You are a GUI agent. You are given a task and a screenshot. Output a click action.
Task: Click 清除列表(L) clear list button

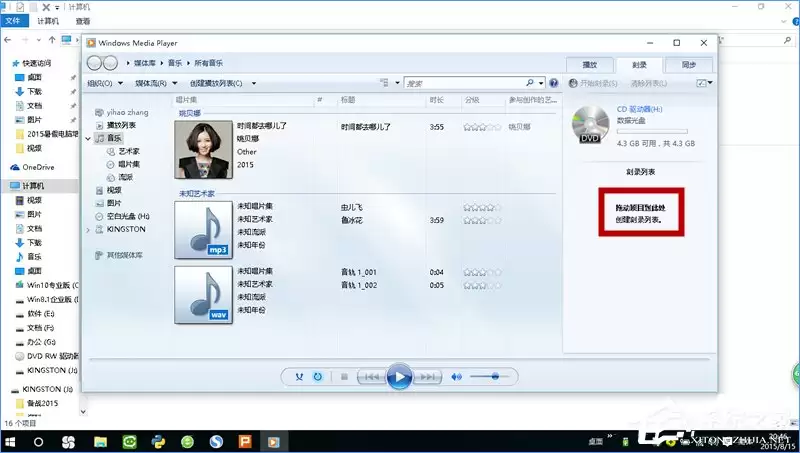pos(648,83)
